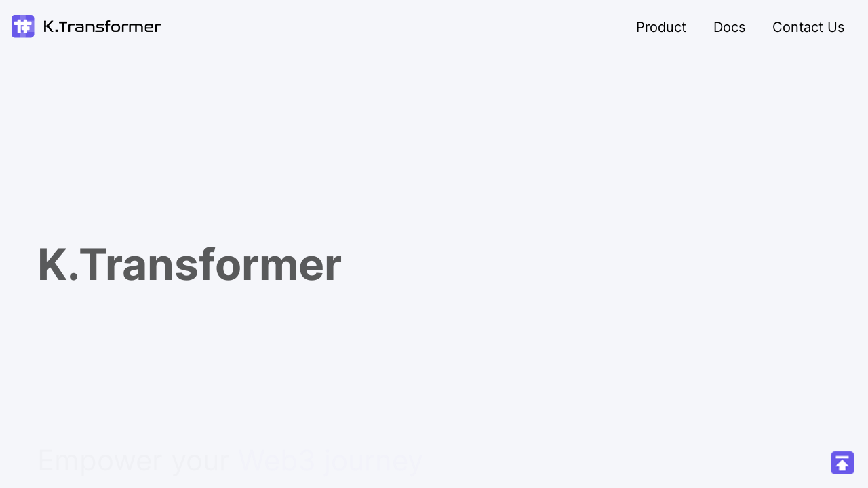Select Contact Us in the navigation
Screen dimensions: 868x488
[x=808, y=27]
